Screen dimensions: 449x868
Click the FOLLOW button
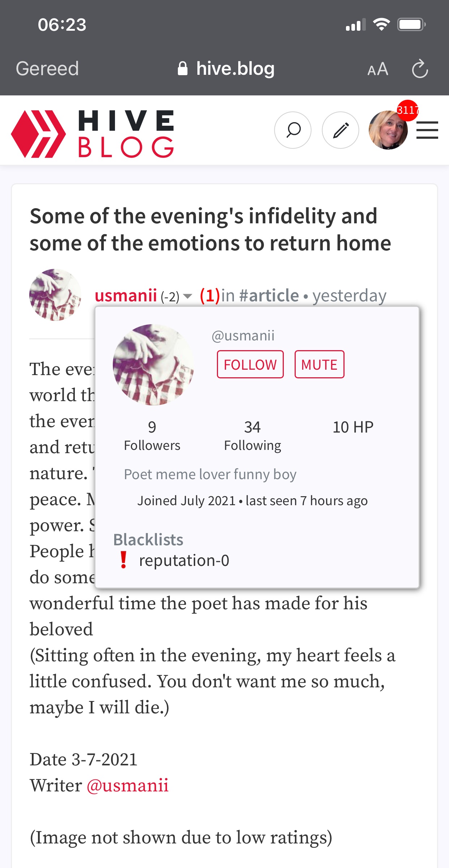(250, 364)
